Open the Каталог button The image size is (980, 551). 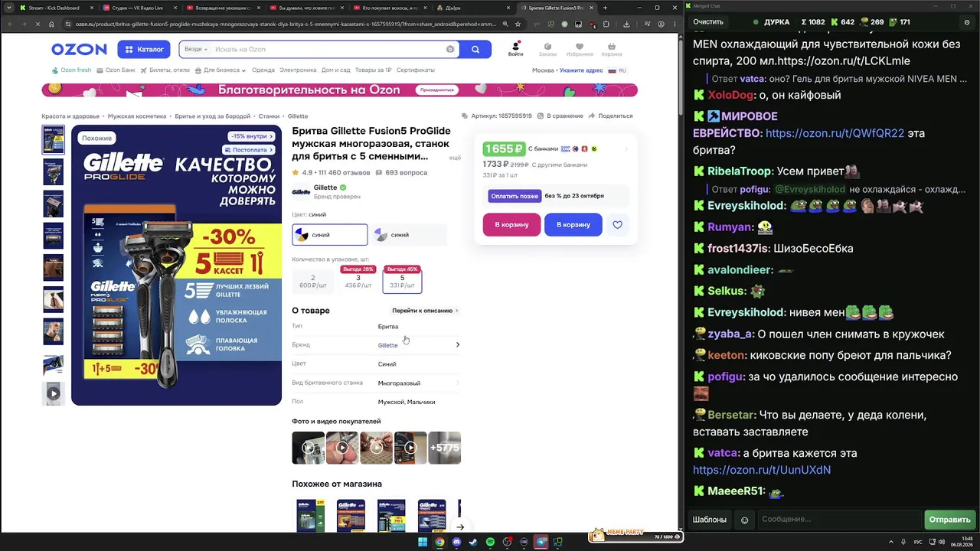(x=144, y=49)
